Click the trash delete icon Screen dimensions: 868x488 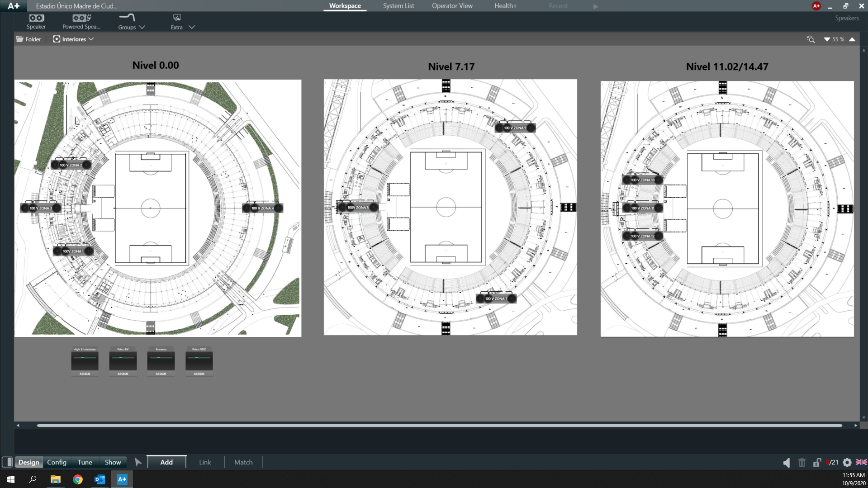[x=802, y=462]
